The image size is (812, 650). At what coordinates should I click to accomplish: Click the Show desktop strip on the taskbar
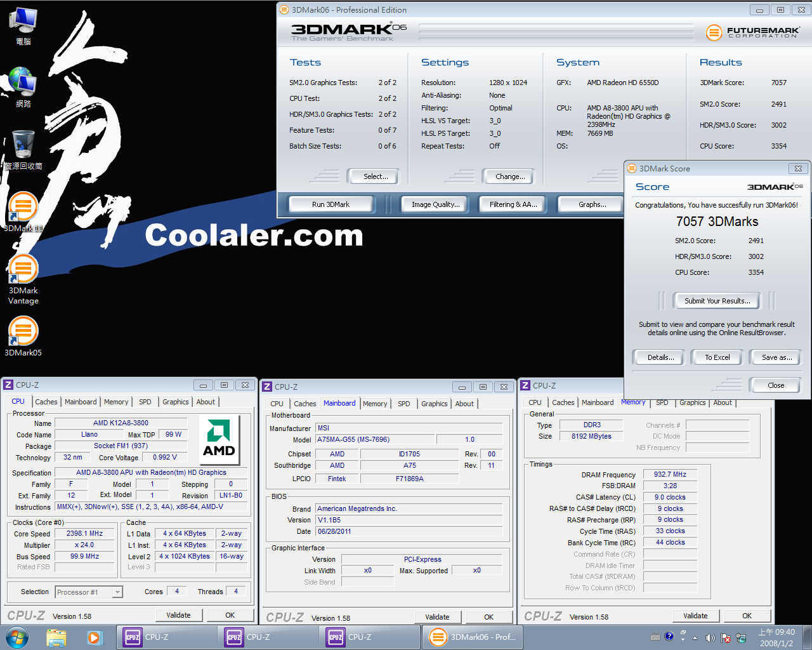(807, 637)
